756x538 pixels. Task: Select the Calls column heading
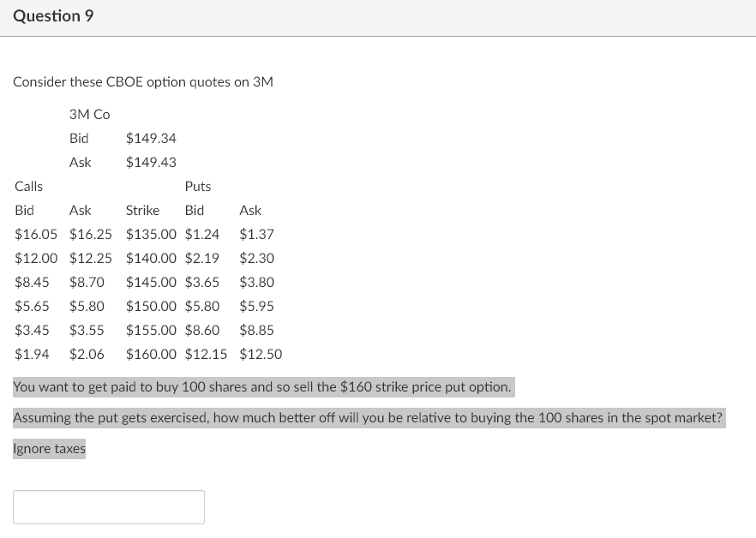pyautogui.click(x=28, y=186)
